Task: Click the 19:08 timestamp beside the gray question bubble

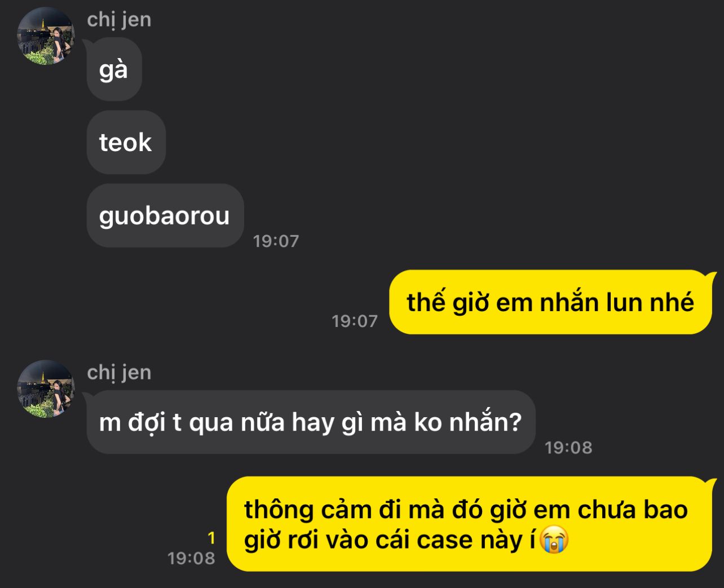Action: click(x=568, y=447)
